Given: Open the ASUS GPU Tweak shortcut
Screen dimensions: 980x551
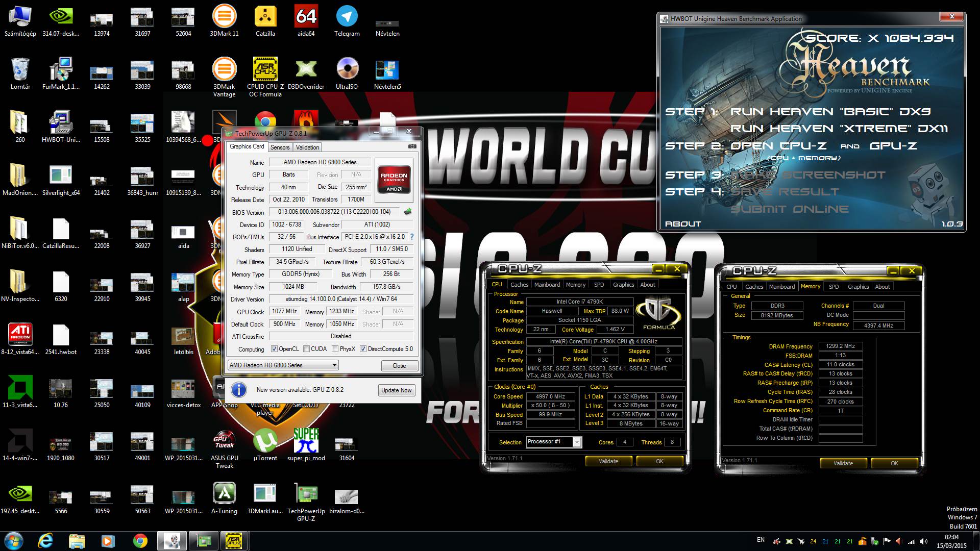Looking at the screenshot, I should click(224, 449).
